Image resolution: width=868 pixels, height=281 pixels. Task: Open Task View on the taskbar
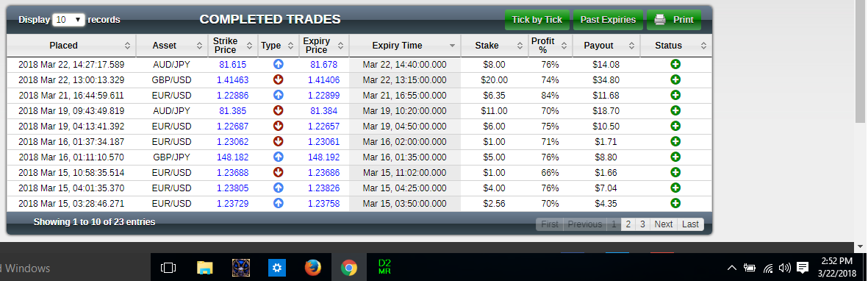[168, 268]
